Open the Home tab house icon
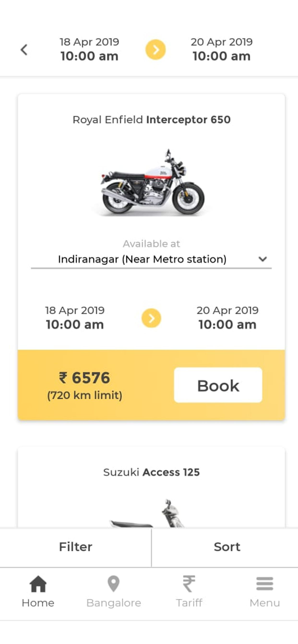Viewport: 298px width, 644px height. [38, 584]
